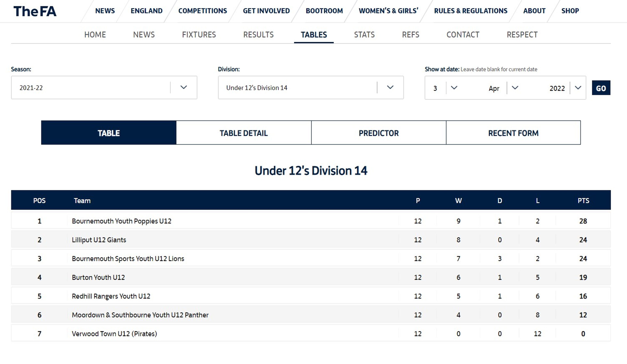The width and height of the screenshot is (627, 364).
Task: Click The FA logo
Action: coord(35,11)
